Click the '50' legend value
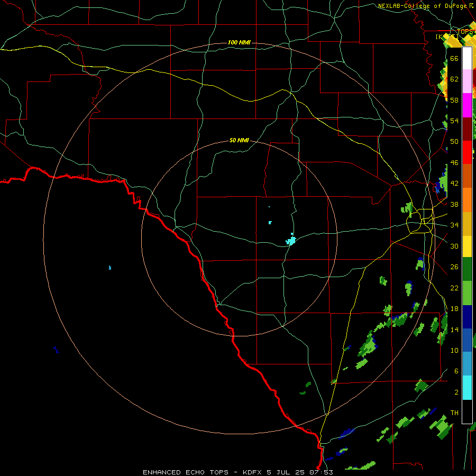 click(x=454, y=142)
